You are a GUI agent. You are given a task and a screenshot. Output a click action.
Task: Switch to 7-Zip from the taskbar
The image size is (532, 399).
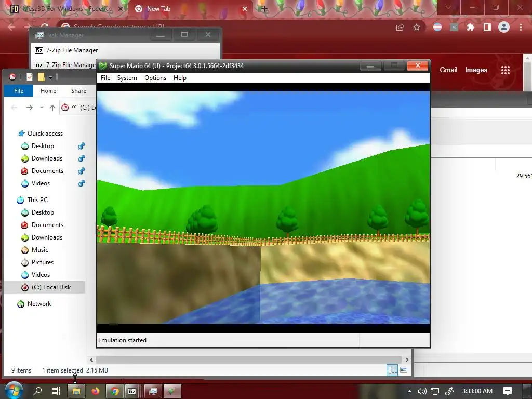(132, 391)
